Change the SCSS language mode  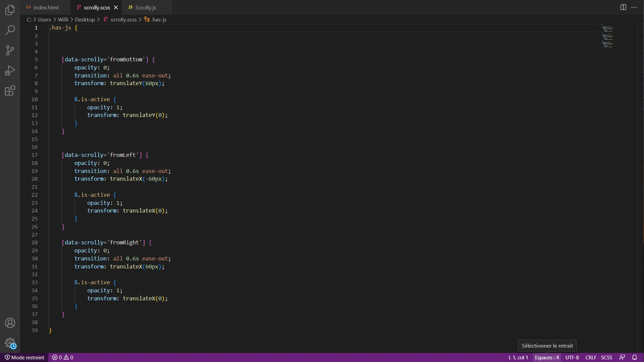[x=606, y=357]
